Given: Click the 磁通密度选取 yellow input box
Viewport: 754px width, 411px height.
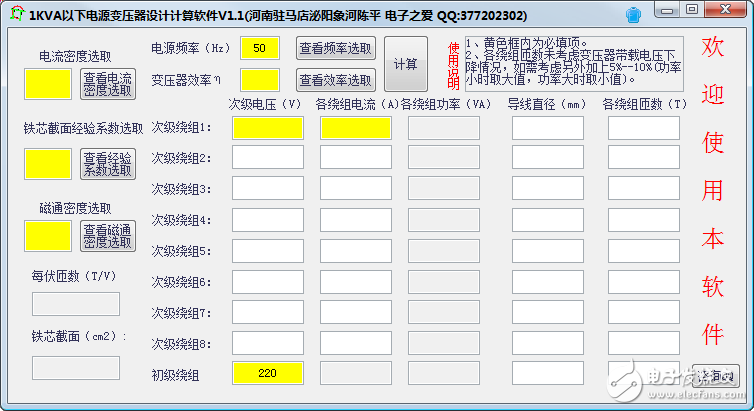Looking at the screenshot, I should click(x=48, y=236).
